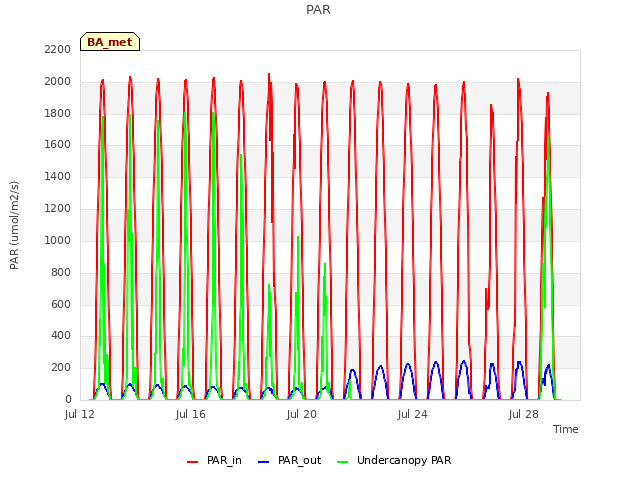Click the Jul 12 x-axis tick label

pyautogui.click(x=80, y=414)
